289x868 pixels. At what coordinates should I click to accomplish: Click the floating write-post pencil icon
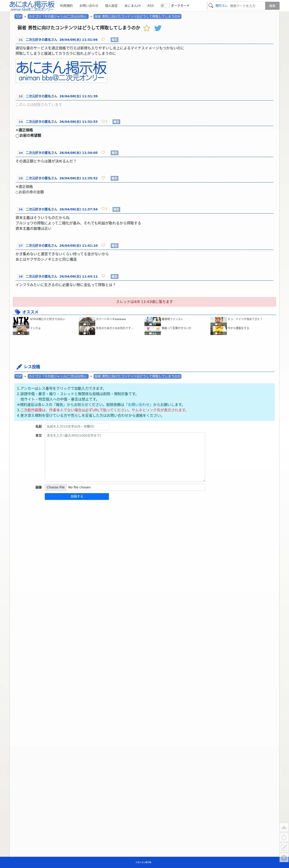[x=284, y=847]
